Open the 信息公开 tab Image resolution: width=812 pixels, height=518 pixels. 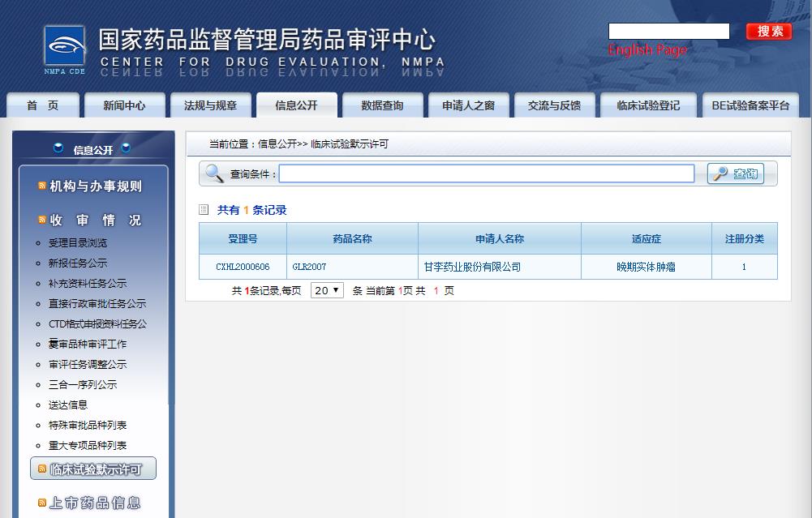click(x=296, y=105)
